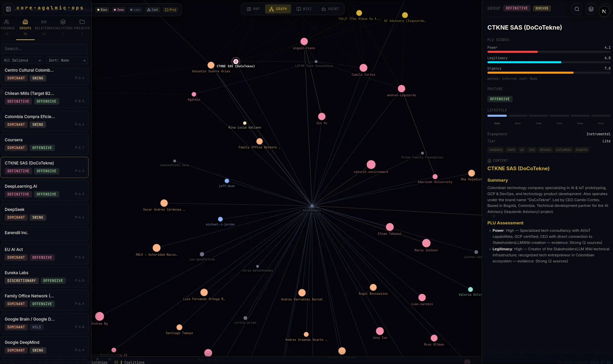613x364 pixels.
Task: Select DeepLearning.AI group card
Action: click(x=44, y=190)
